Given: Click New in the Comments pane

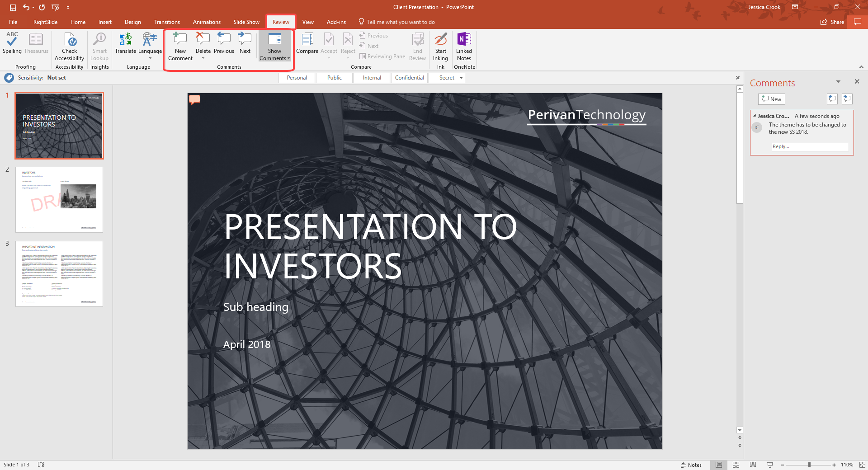Looking at the screenshot, I should 772,99.
